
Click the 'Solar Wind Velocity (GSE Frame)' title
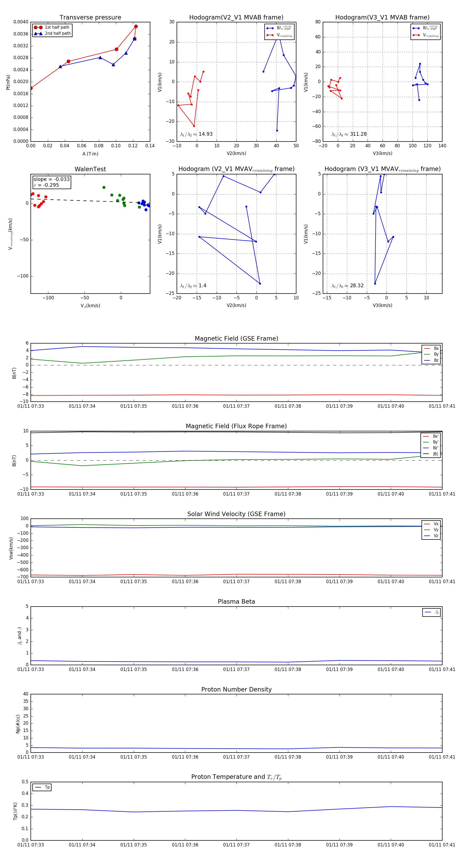[236, 514]
